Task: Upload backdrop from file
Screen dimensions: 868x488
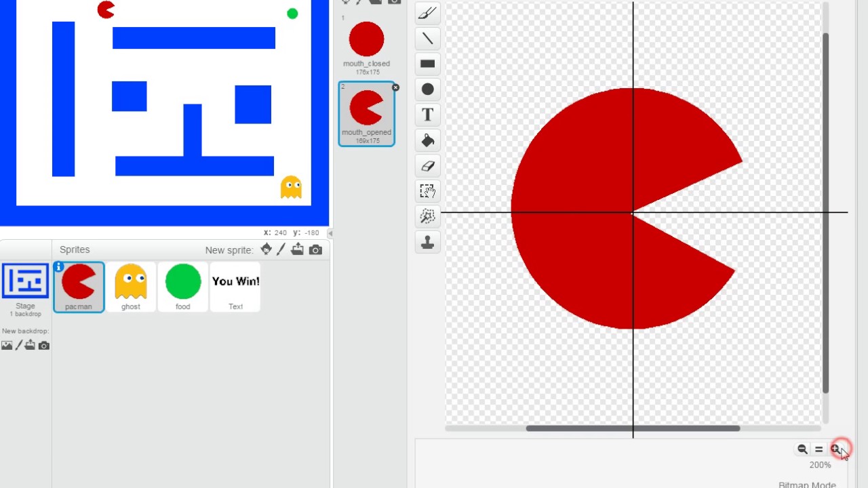Action: click(30, 346)
